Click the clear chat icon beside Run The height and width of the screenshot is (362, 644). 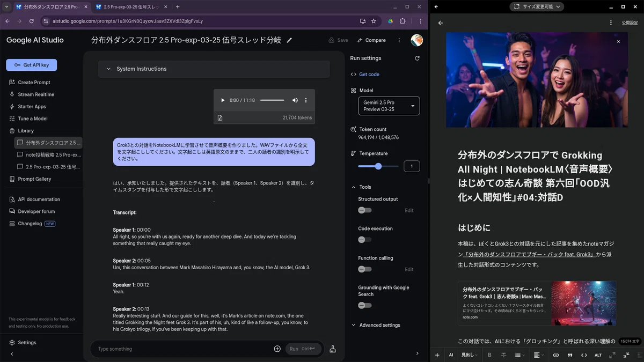(x=333, y=349)
